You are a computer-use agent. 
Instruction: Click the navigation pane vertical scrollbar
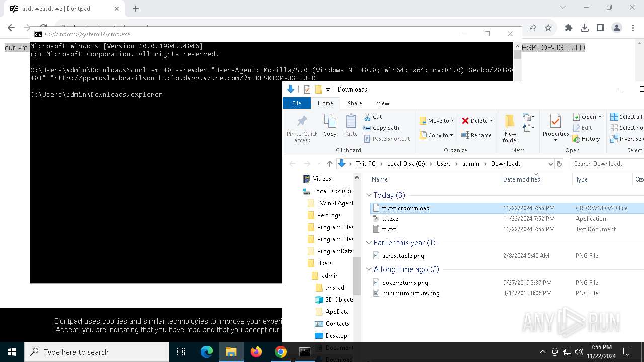point(357,276)
